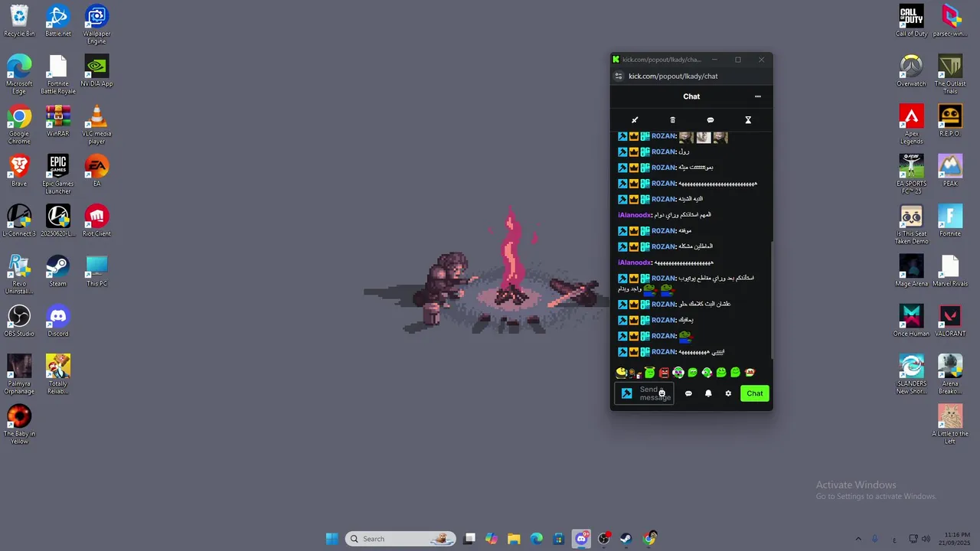Open R.E.P.O. desktop icon

950,121
